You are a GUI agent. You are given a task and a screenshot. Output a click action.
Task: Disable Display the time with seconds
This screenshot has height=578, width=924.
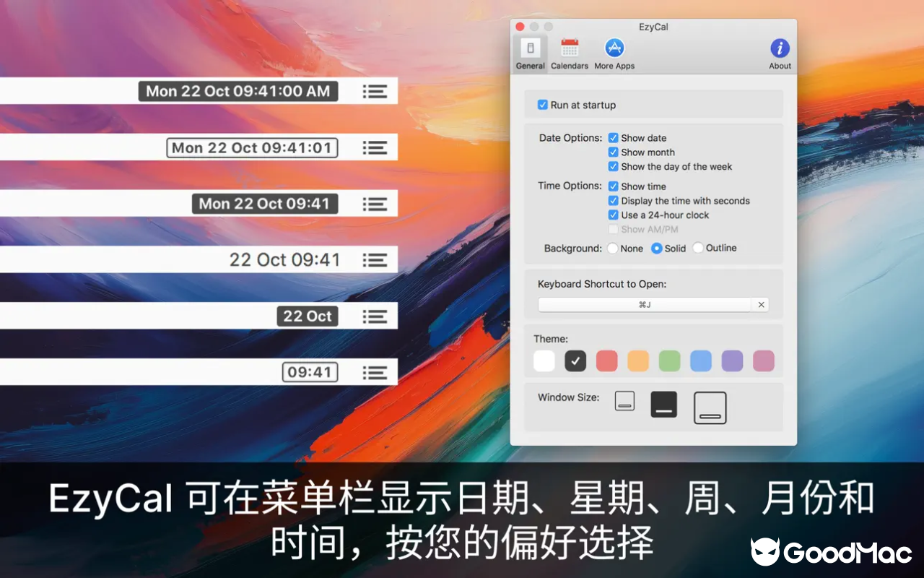(613, 201)
